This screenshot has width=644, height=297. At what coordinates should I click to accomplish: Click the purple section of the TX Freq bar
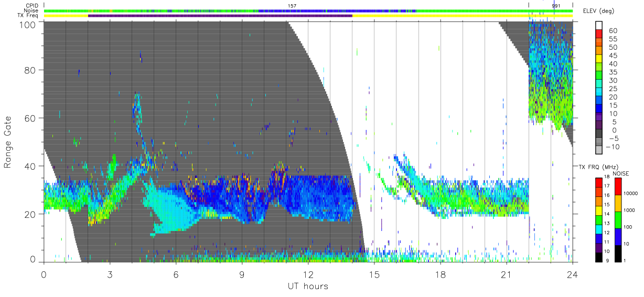tap(220, 16)
